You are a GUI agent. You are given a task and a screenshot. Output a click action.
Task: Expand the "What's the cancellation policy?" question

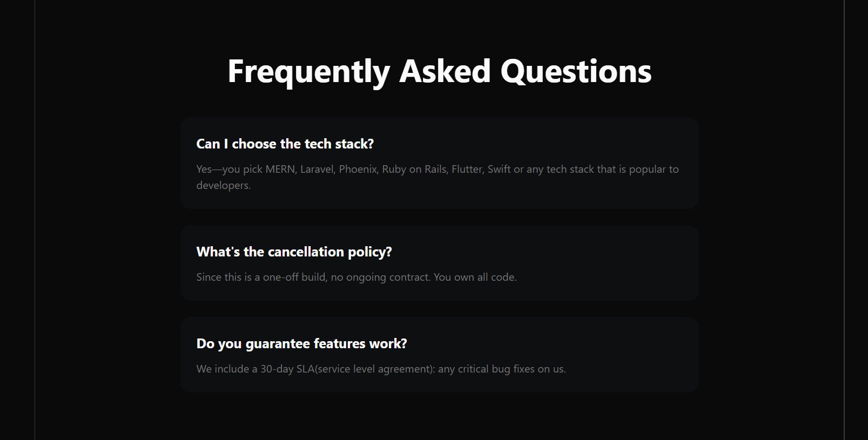[x=294, y=252]
